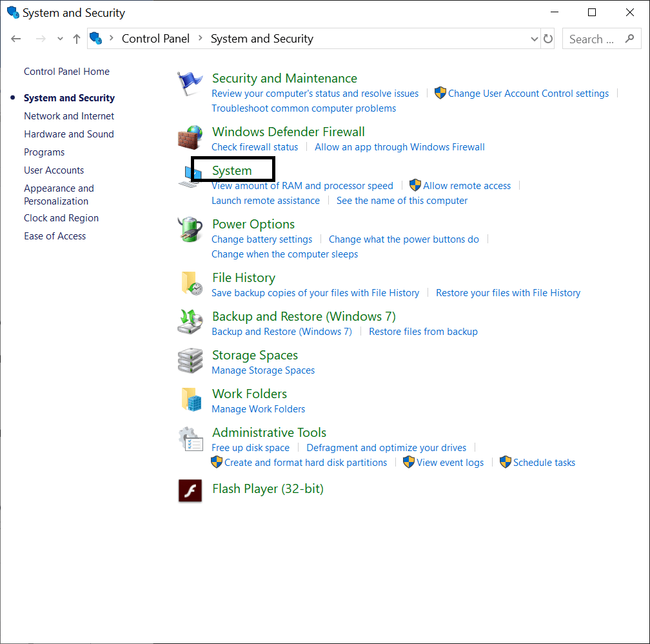Click the Backup and Restore (Windows 7) icon

click(190, 322)
